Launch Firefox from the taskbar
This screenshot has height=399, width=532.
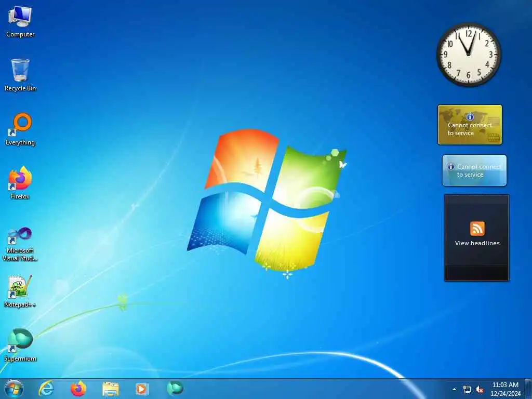[78, 389]
